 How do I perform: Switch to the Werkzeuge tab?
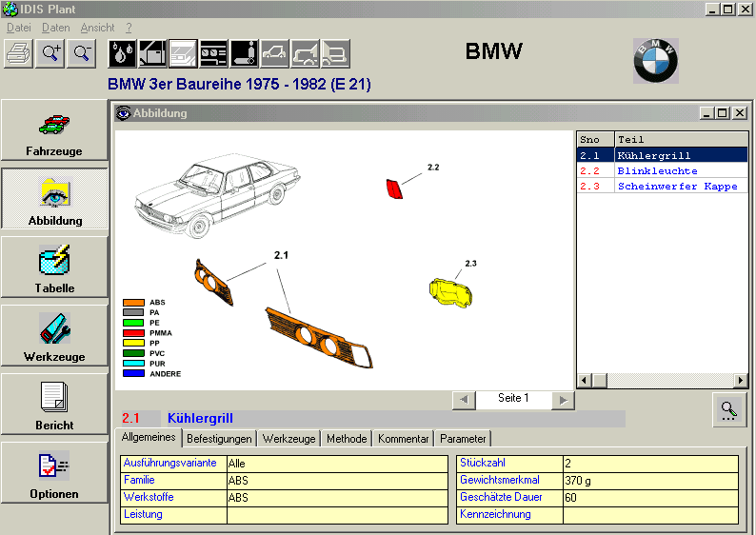pos(288,439)
